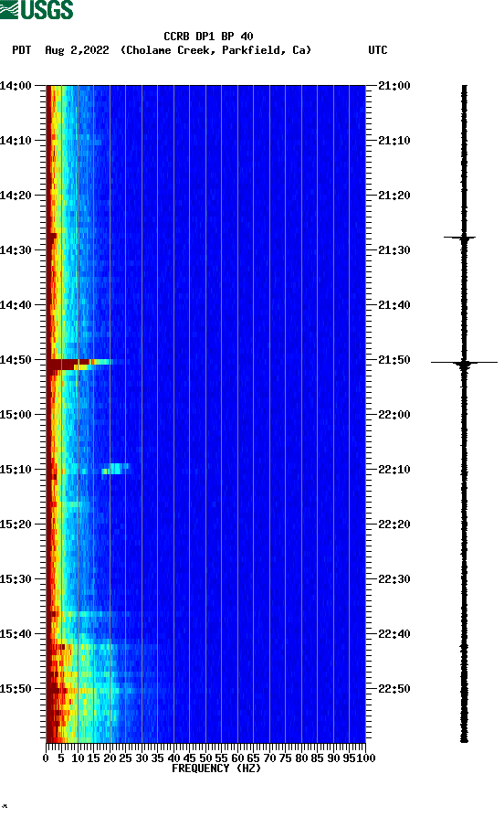
Task: Click the 14:20 PDT time label
Action: click(x=16, y=196)
